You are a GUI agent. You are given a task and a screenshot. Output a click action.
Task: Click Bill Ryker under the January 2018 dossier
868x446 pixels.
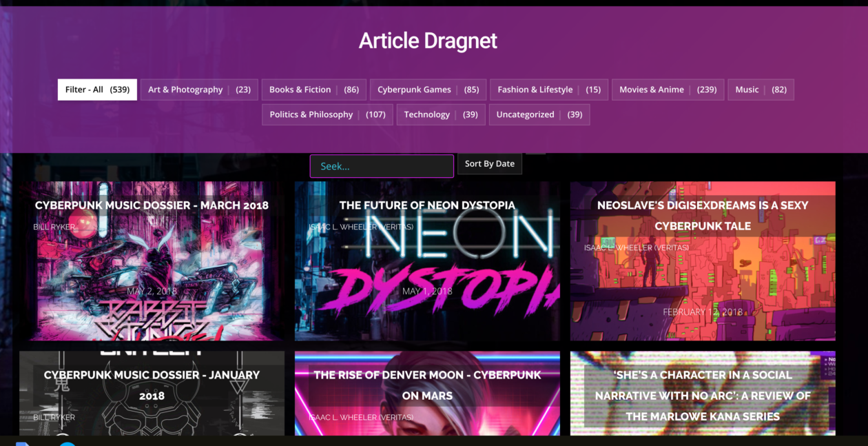tap(54, 417)
